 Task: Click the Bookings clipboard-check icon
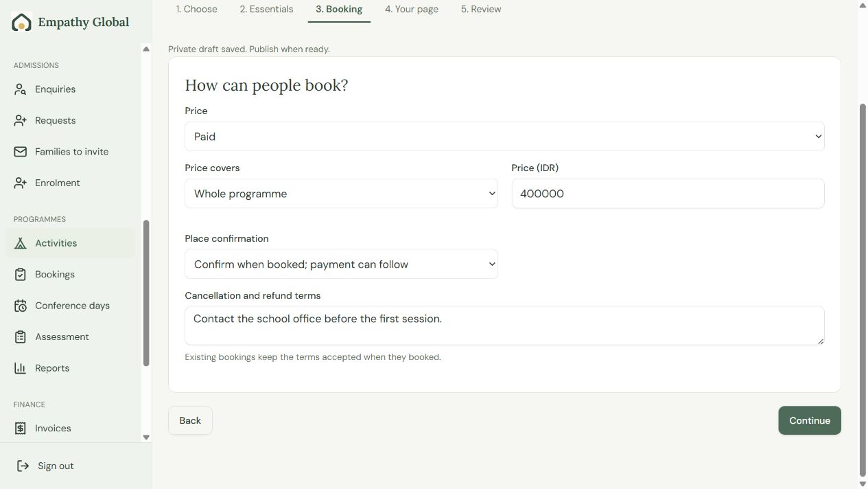coord(21,275)
